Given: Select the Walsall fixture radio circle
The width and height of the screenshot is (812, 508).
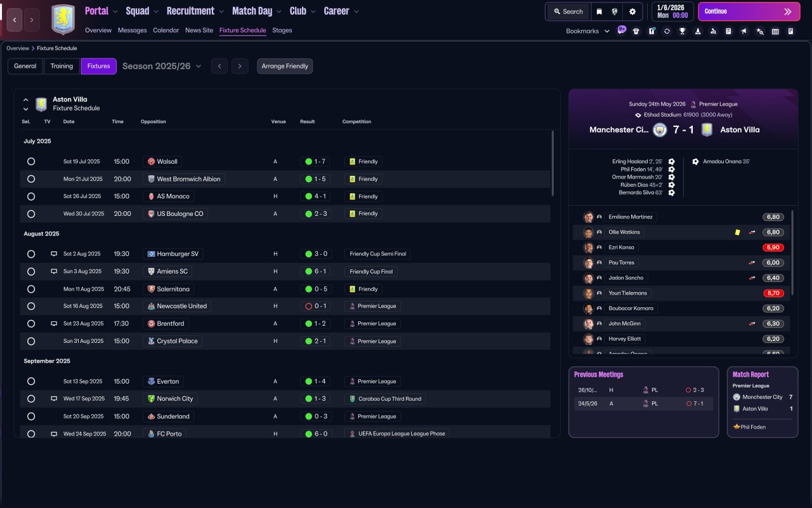Looking at the screenshot, I should [x=31, y=162].
